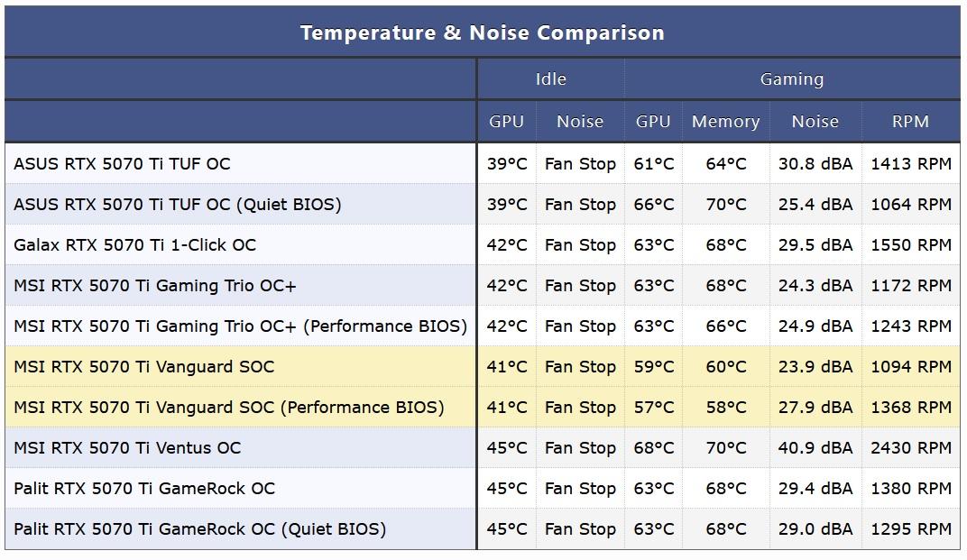Viewport: 967px width, 560px height.
Task: Select MSI Gaming Trio OC+ (Performance BIOS) row
Action: coord(240,326)
